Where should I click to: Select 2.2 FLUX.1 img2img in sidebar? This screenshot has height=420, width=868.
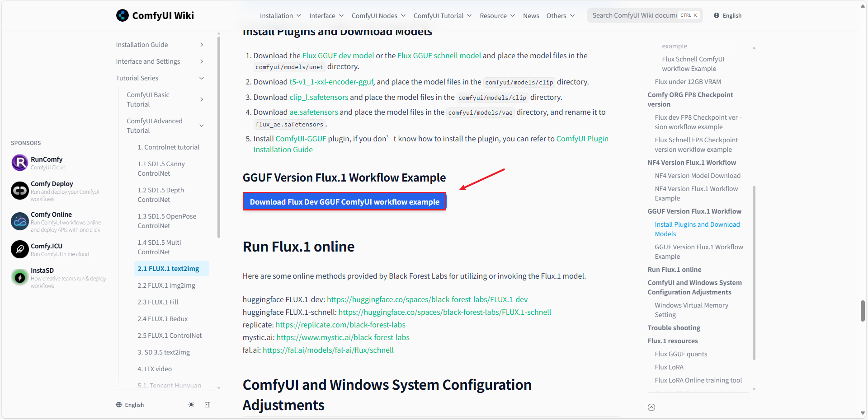click(x=166, y=285)
